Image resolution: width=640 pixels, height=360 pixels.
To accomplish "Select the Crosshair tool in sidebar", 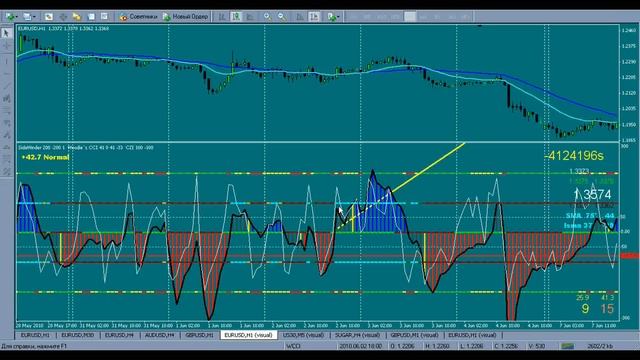I will [x=7, y=46].
